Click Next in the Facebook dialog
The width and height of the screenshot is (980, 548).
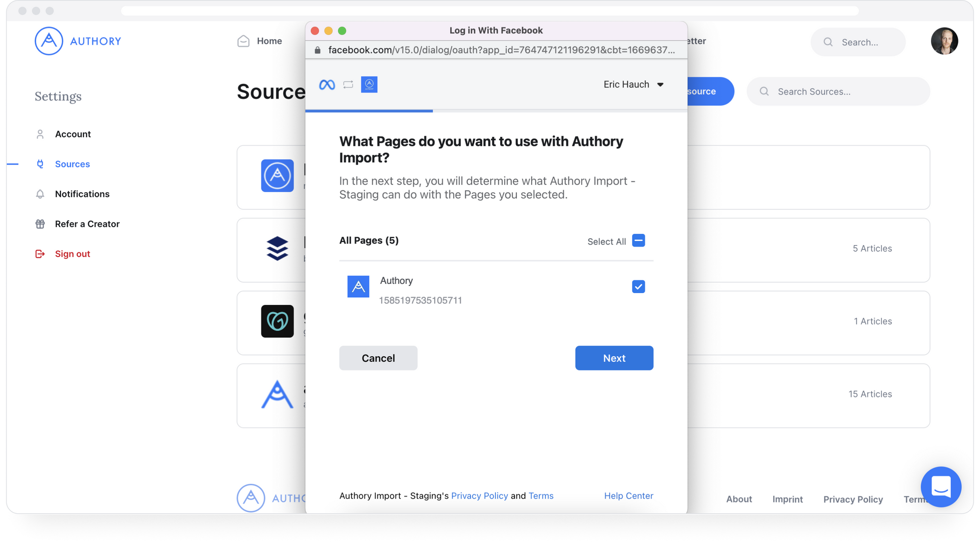[614, 358]
